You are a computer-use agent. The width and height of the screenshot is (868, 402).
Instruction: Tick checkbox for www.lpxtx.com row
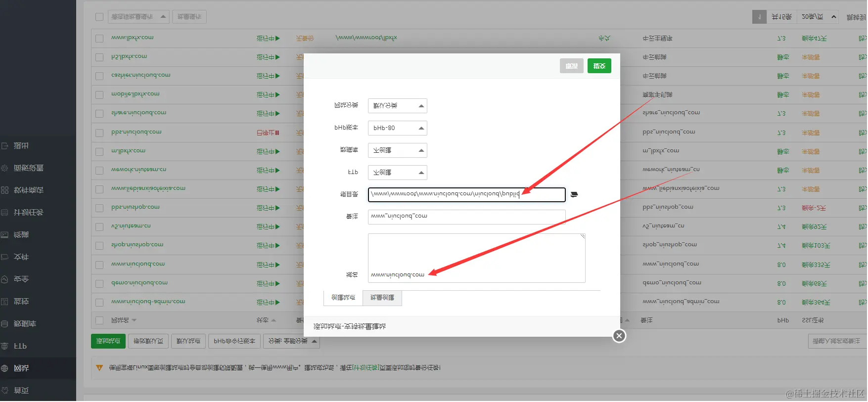click(x=99, y=38)
